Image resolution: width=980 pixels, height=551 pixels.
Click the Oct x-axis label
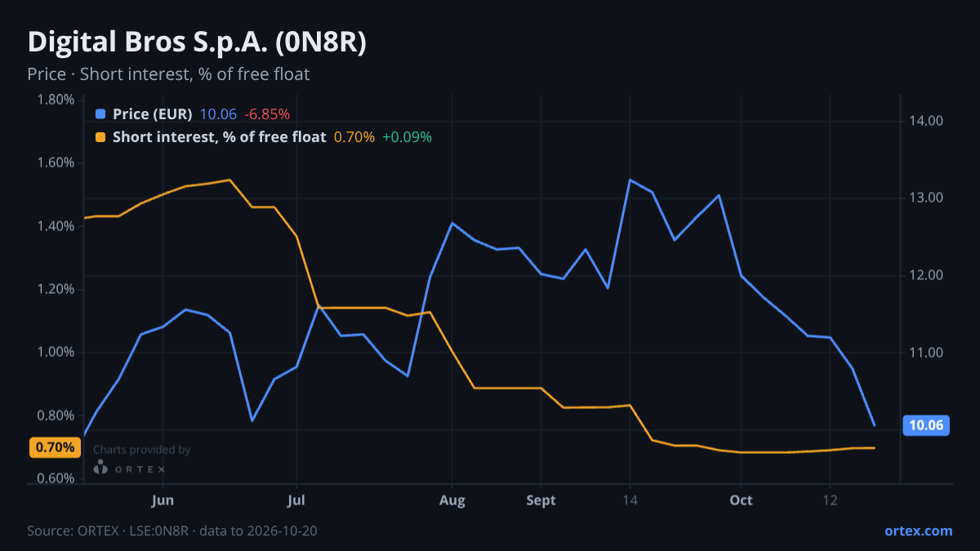(x=741, y=500)
